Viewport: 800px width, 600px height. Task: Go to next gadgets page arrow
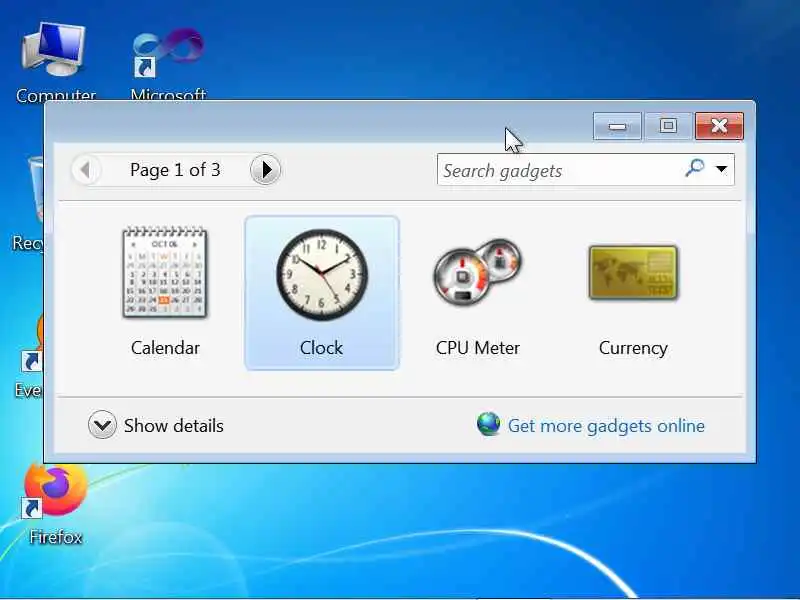265,169
